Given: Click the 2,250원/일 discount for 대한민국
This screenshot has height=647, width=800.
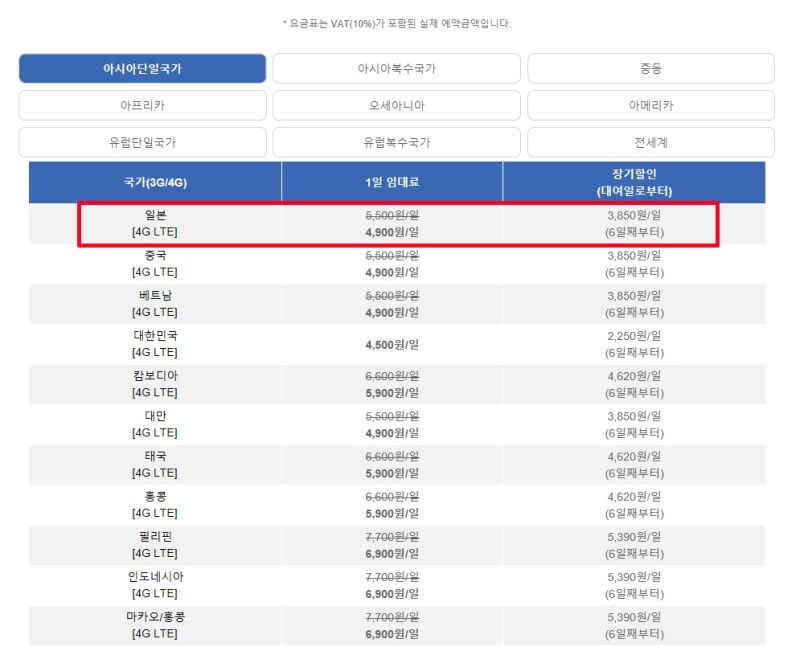Looking at the screenshot, I should (x=634, y=336).
